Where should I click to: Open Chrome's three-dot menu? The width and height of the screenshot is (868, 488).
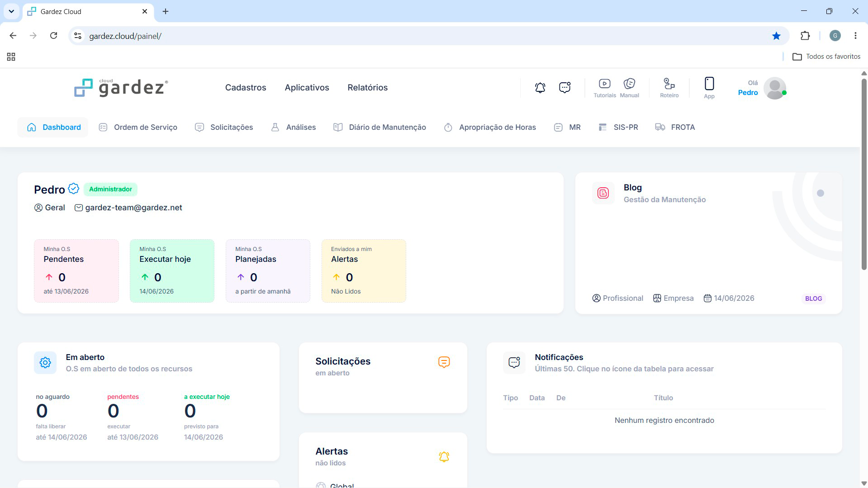tap(855, 36)
